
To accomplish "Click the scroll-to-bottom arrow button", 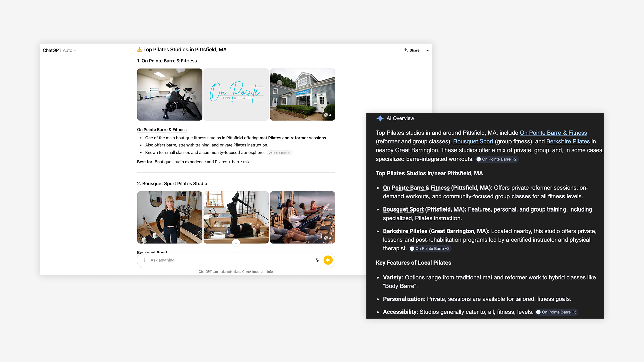I will click(x=236, y=243).
